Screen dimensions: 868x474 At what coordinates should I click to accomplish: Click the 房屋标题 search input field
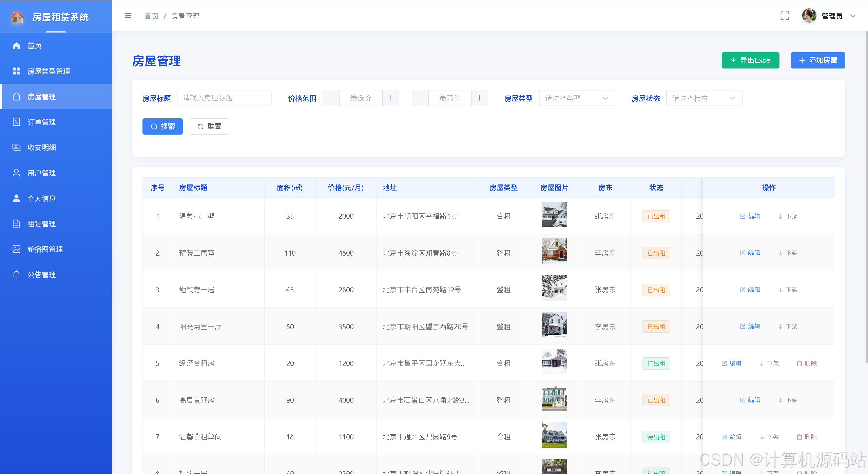coord(224,98)
